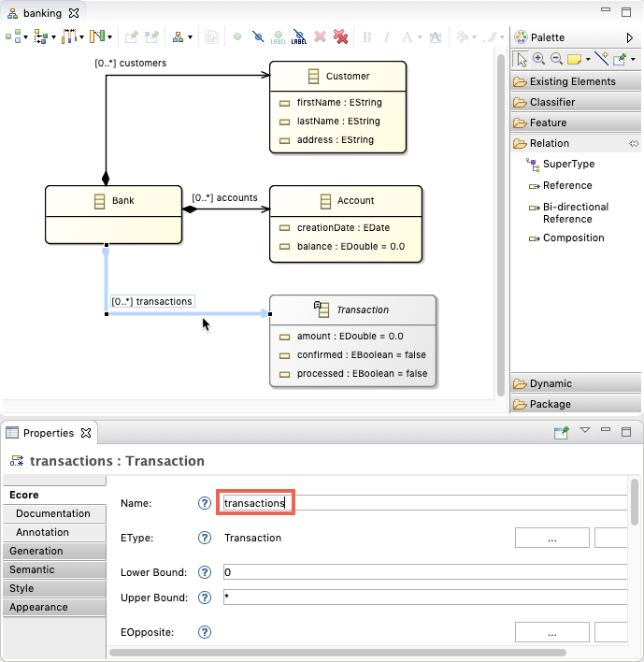Click the Select All tree-style icon

point(40,36)
